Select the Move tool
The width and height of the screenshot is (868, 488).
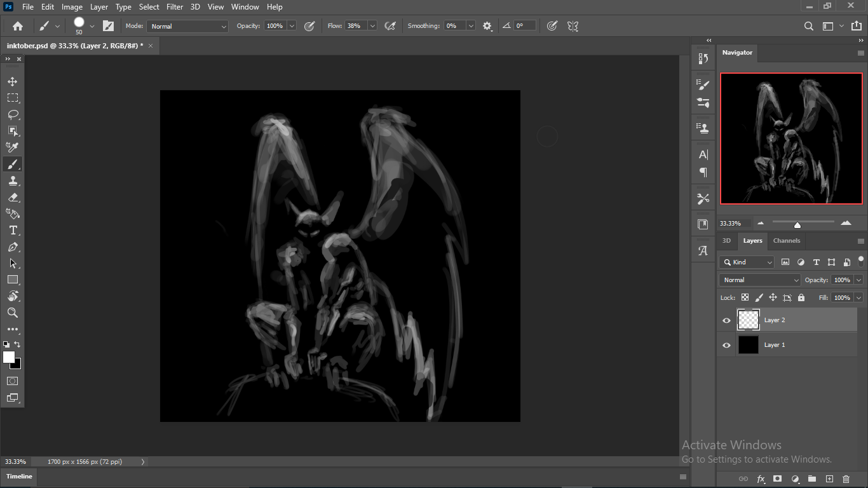[x=13, y=81]
